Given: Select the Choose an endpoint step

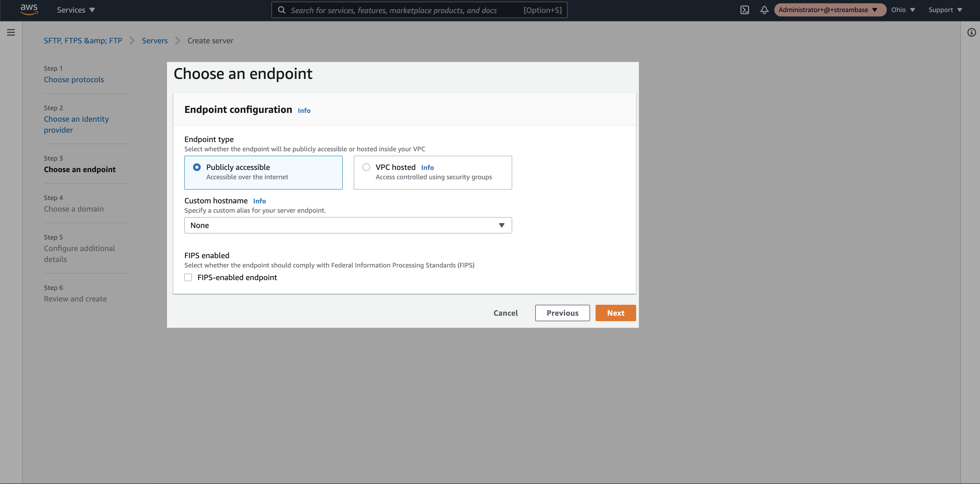Looking at the screenshot, I should click(80, 169).
